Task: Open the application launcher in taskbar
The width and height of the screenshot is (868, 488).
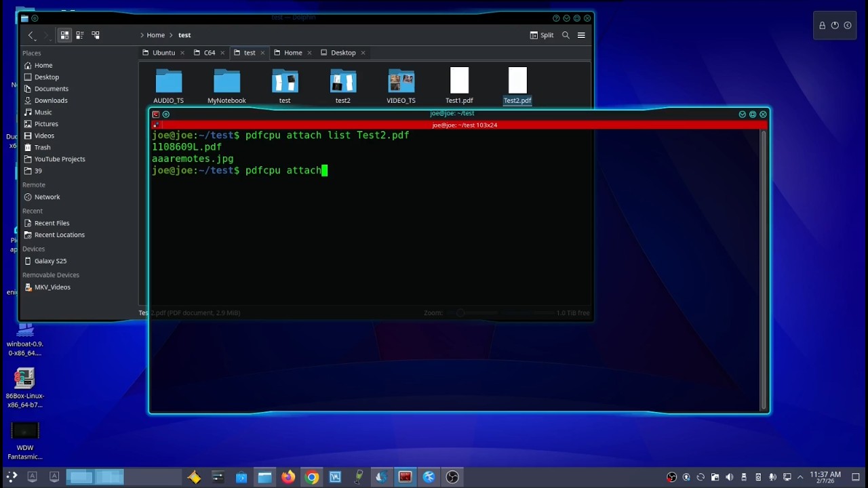Action: pos(12,477)
